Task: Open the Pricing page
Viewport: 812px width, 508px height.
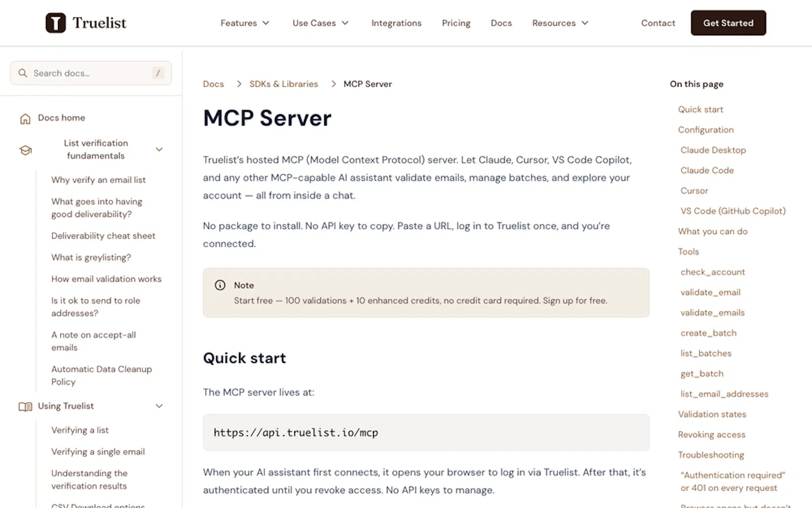Action: coord(456,23)
